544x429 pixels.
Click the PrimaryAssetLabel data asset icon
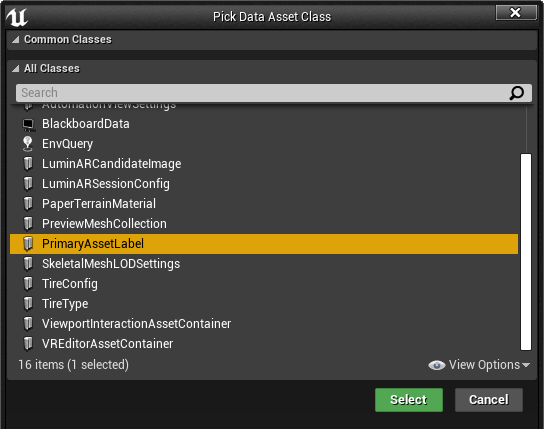pyautogui.click(x=28, y=244)
